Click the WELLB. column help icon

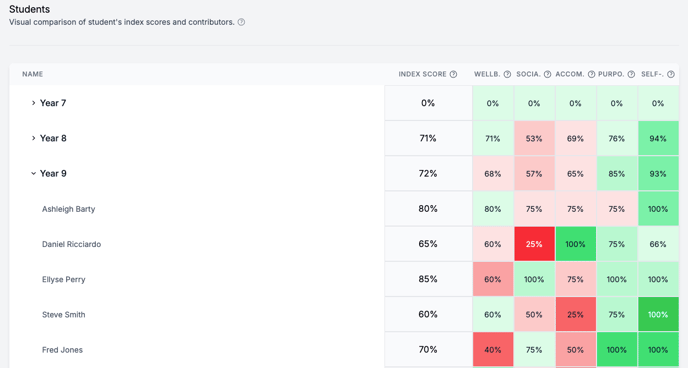507,74
